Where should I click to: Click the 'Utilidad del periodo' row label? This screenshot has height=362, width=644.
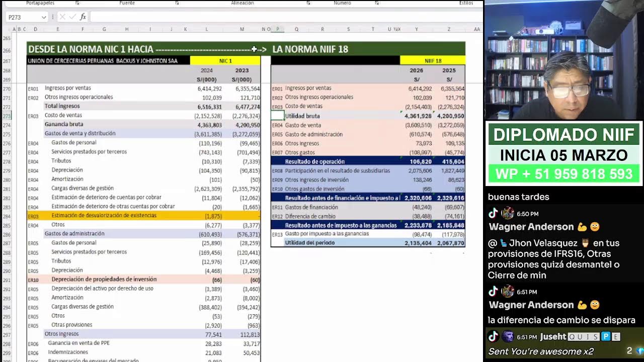coord(309,243)
